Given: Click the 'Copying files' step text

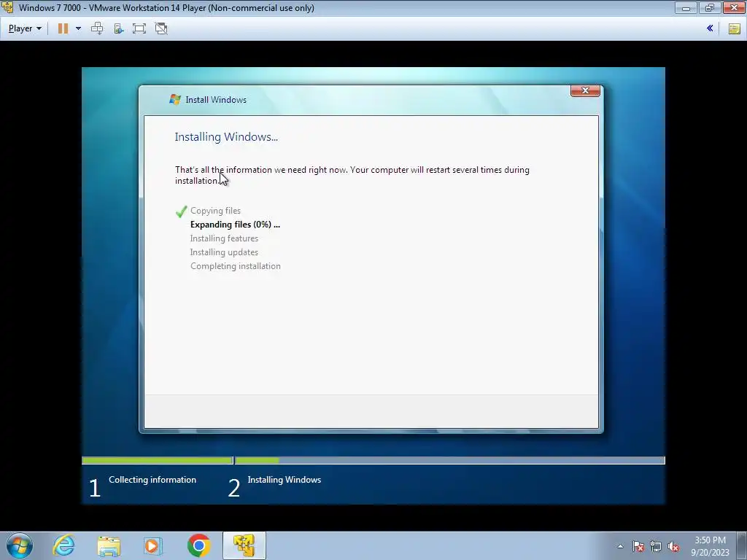Looking at the screenshot, I should (215, 211).
